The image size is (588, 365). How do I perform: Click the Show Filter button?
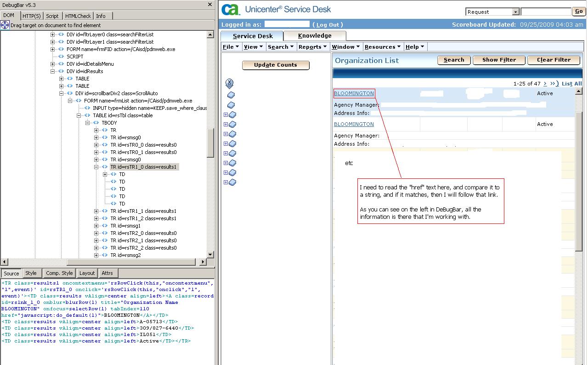click(x=499, y=60)
